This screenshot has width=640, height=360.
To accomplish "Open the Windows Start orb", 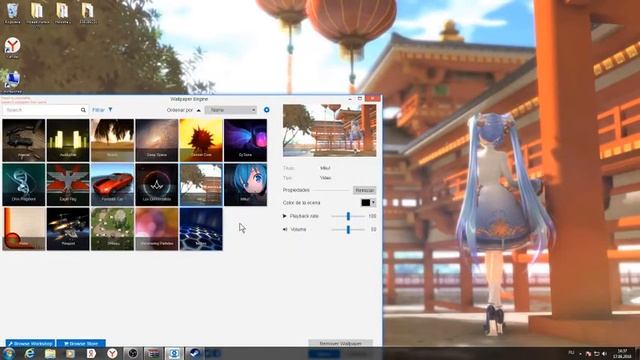I will pyautogui.click(x=9, y=353).
